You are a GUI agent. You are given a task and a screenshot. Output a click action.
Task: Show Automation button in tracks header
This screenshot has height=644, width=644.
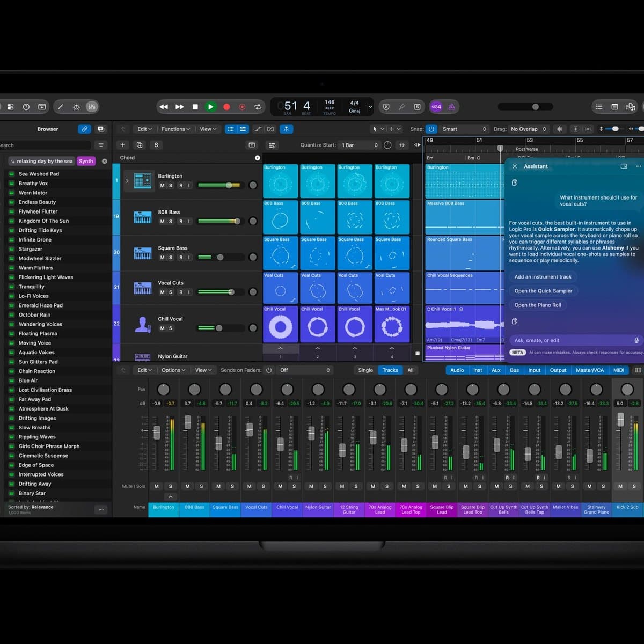click(258, 129)
